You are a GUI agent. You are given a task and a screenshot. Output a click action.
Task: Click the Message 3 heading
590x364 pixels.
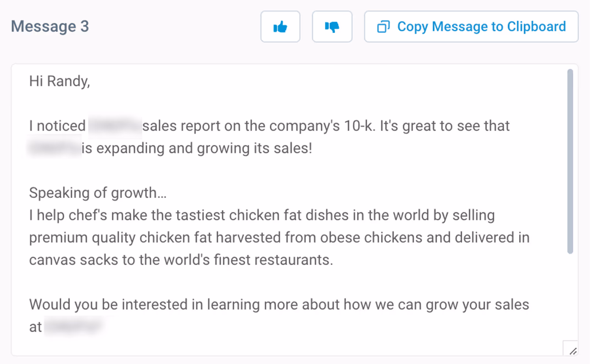tap(50, 26)
